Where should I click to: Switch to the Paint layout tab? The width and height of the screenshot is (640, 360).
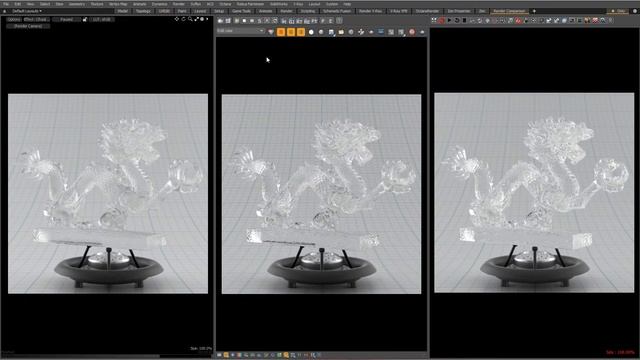pyautogui.click(x=182, y=11)
